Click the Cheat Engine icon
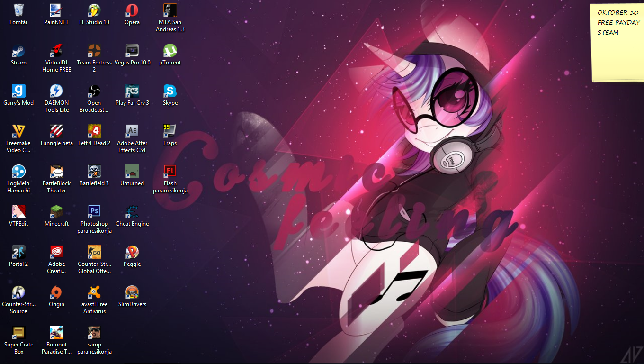 coord(132,211)
